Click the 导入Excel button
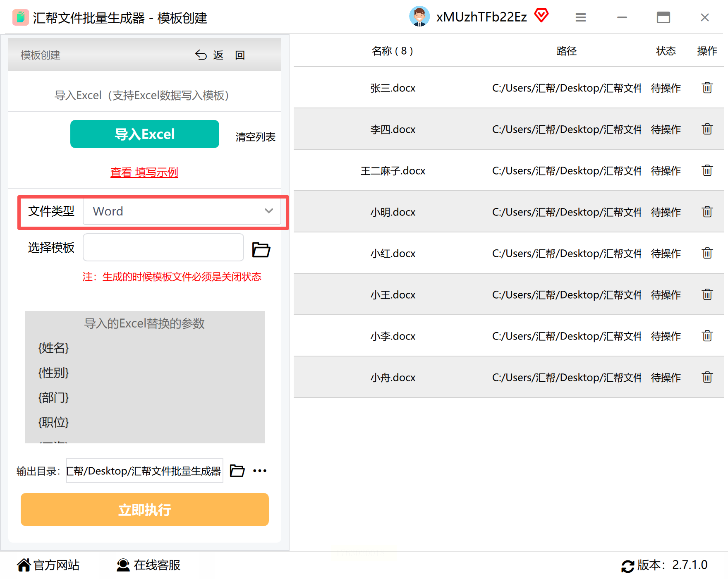Screen dimensions: 728x579 coord(145,134)
